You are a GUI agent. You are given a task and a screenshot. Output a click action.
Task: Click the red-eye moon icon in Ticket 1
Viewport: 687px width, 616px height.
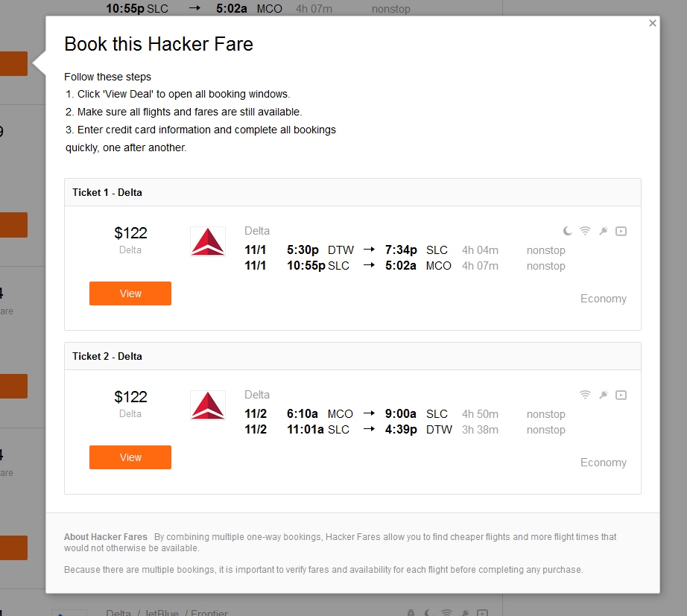point(568,231)
